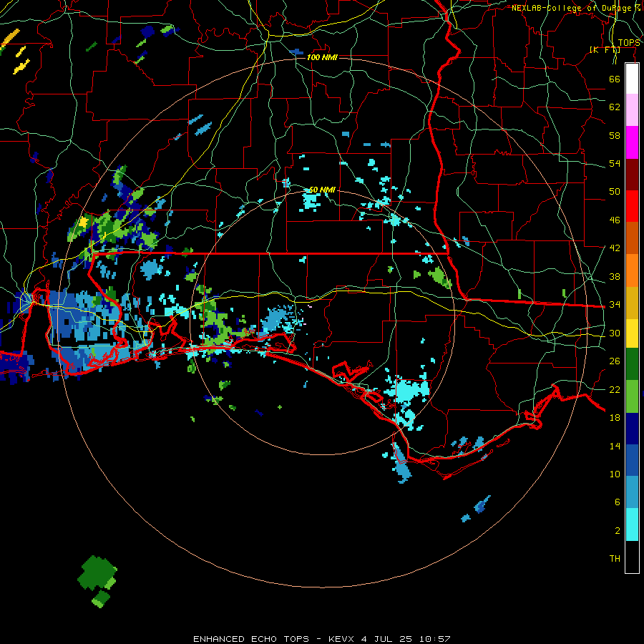Click the "ENHANCED ECHO TOPS" caption text
The height and width of the screenshot is (644, 644).
(x=251, y=639)
